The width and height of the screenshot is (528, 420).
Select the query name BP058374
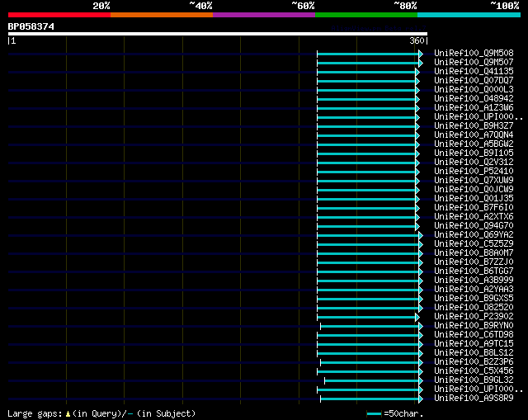click(x=31, y=26)
